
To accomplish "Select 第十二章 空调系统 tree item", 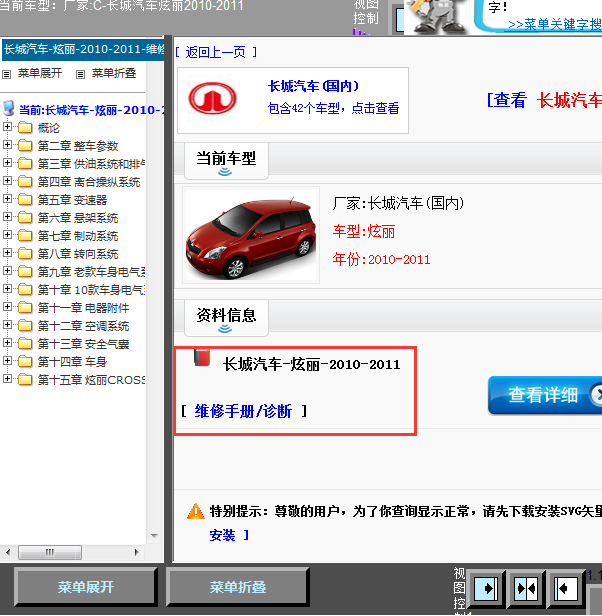I will pos(83,326).
